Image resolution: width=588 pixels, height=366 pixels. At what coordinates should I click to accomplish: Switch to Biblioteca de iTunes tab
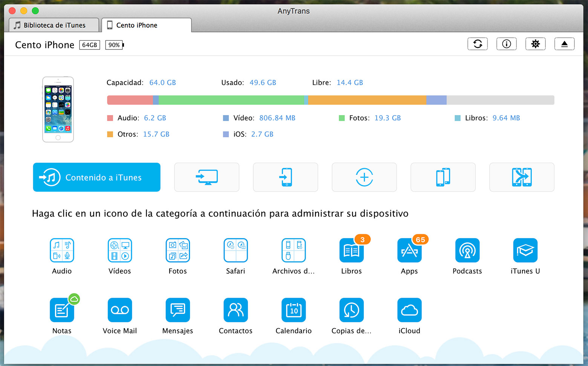54,25
